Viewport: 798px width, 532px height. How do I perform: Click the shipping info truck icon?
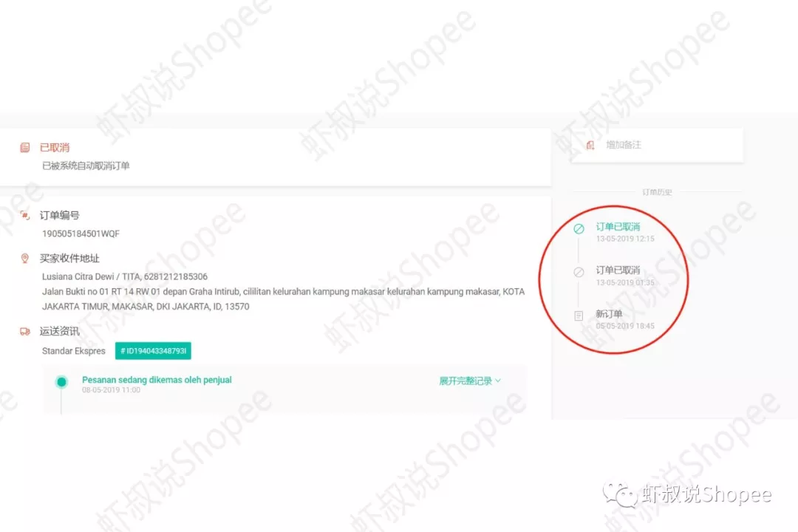point(24,332)
